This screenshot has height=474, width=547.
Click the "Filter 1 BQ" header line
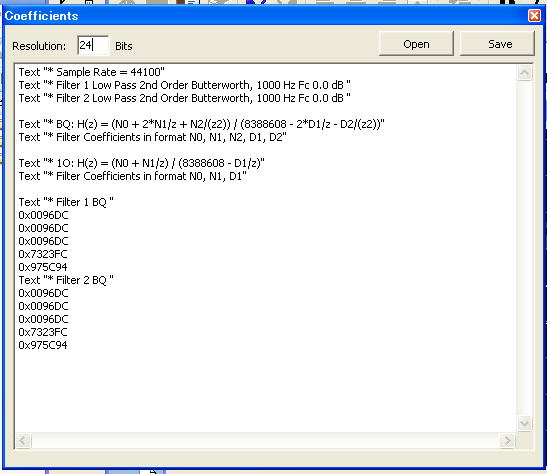[x=66, y=202]
